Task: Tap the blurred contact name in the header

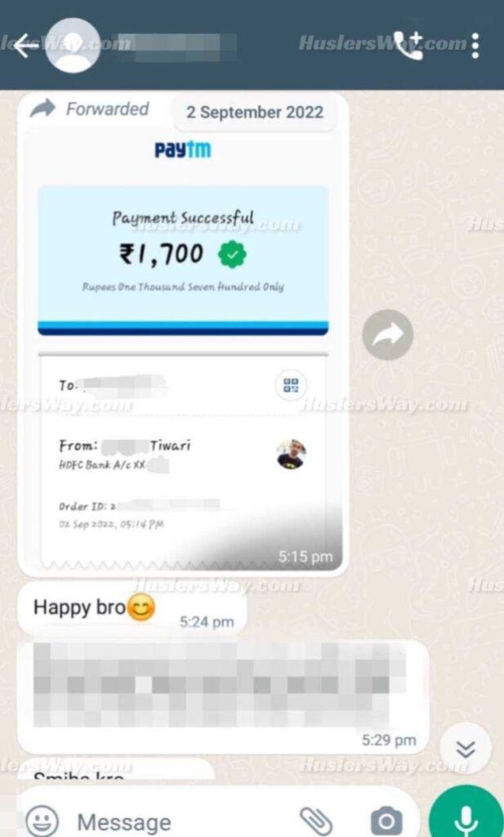Action: (177, 46)
